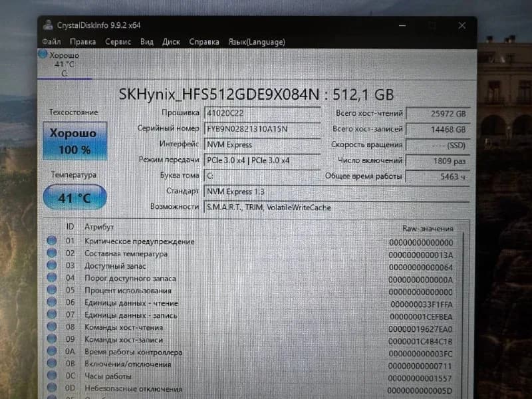Click status circle for 04 Порог доступного запаса
This screenshot has height=399, width=532.
[x=52, y=277]
